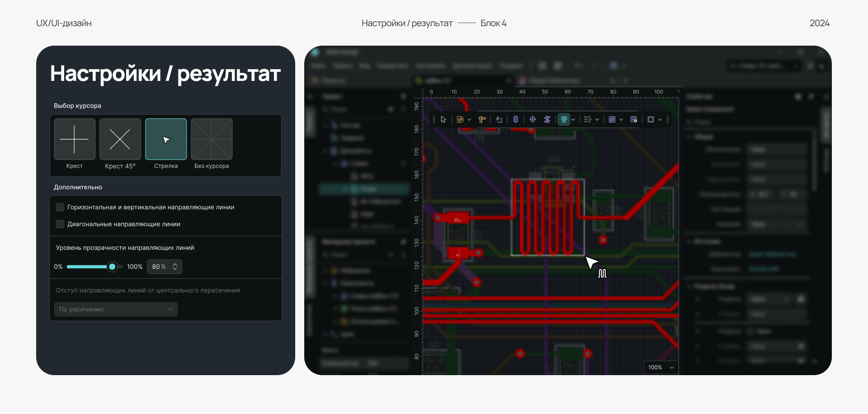Click the vertical ruler at mark 140

click(x=417, y=220)
